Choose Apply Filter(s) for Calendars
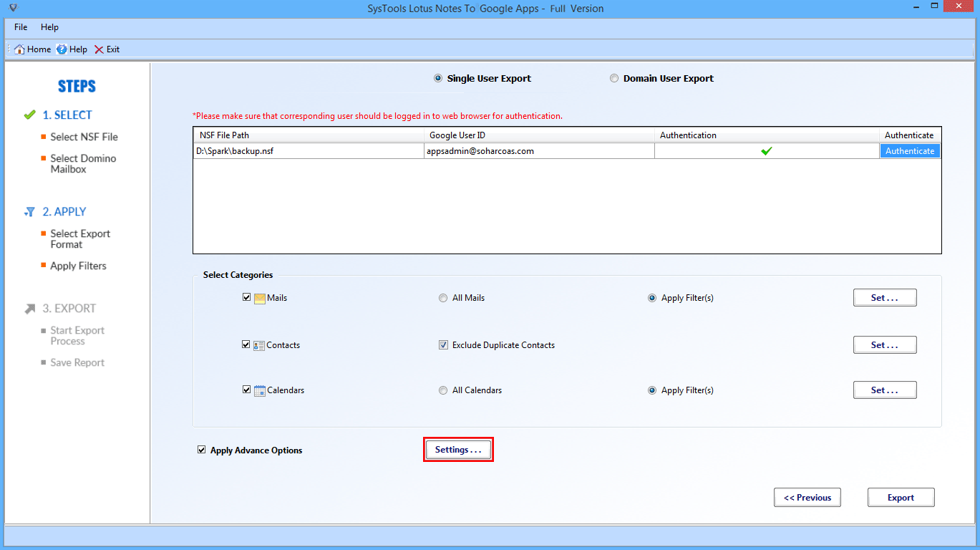This screenshot has width=980, height=550. [652, 390]
